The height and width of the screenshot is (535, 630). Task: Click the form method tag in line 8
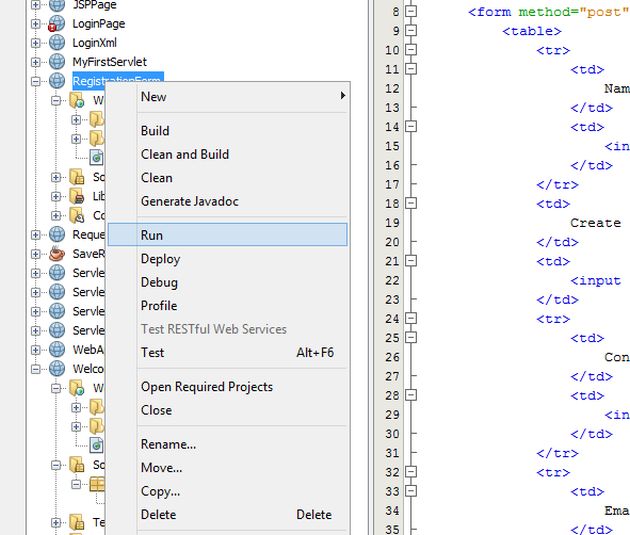pyautogui.click(x=548, y=12)
